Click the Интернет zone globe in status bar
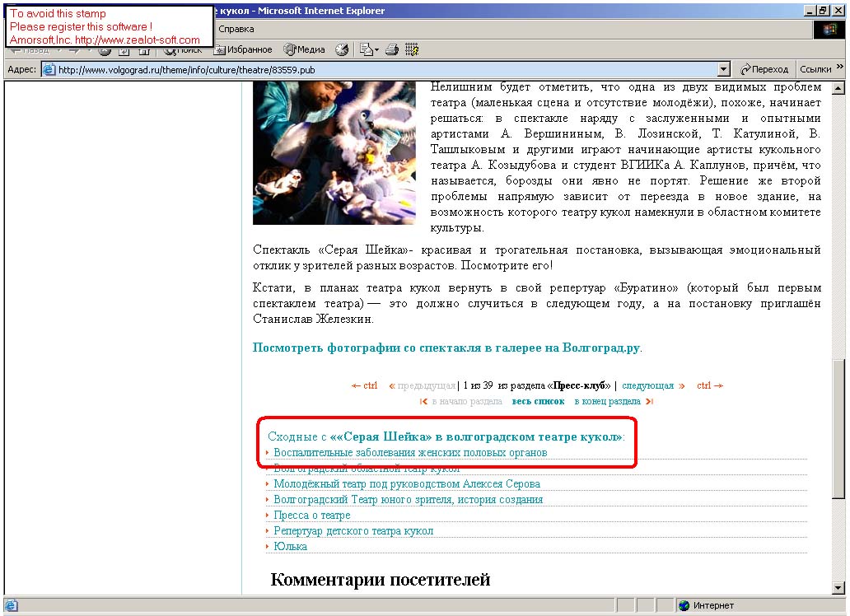 pos(684,605)
